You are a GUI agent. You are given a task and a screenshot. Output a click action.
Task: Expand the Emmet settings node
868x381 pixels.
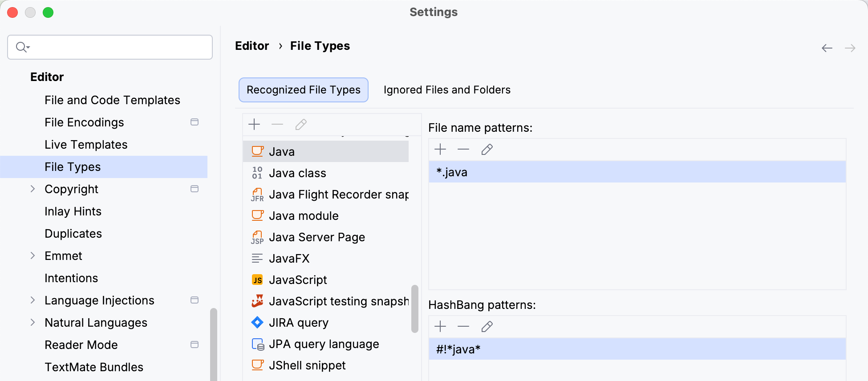pos(32,255)
